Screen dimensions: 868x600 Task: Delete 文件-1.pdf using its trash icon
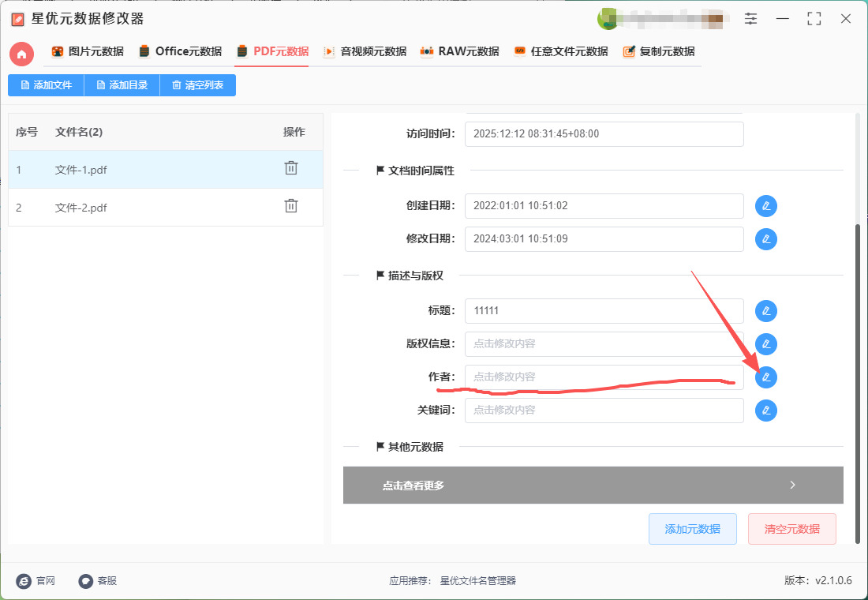[x=291, y=168]
